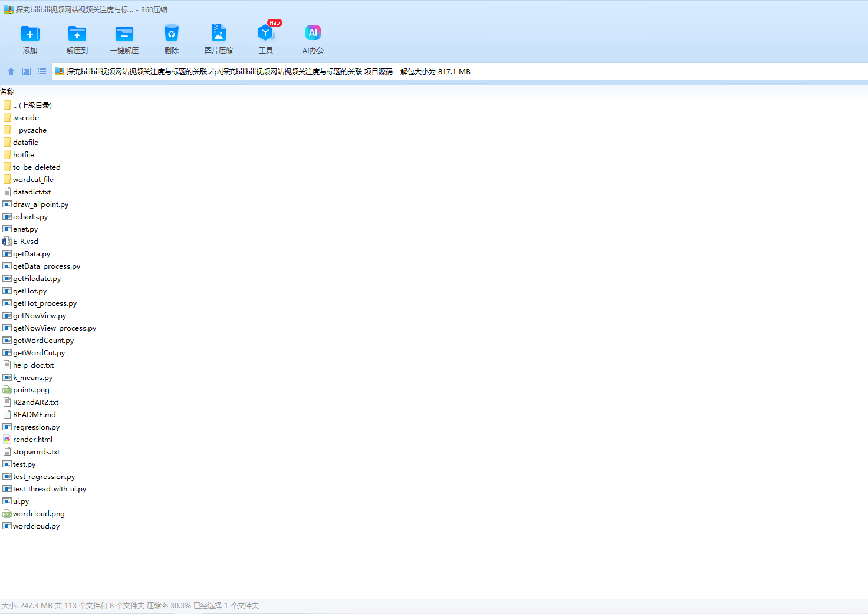868x614 pixels.
Task: Go up one level with arrow icon
Action: pos(11,71)
